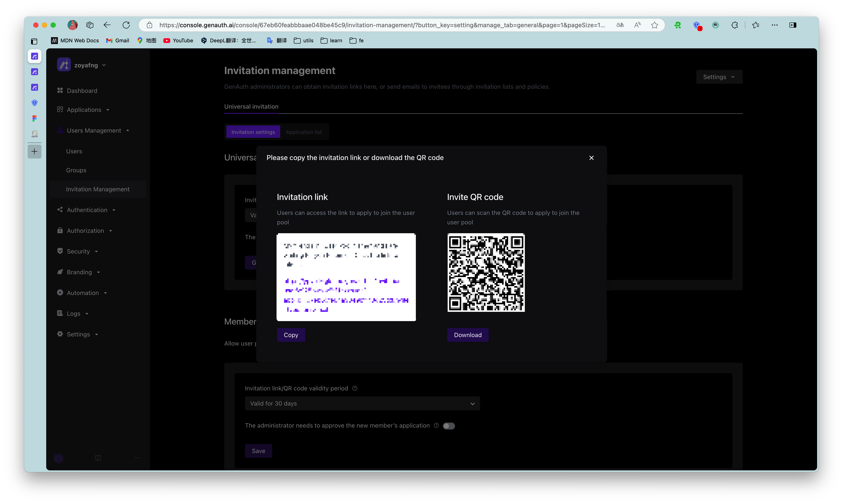Select Invitation Management in sidebar
The width and height of the screenshot is (843, 504).
[x=98, y=189]
